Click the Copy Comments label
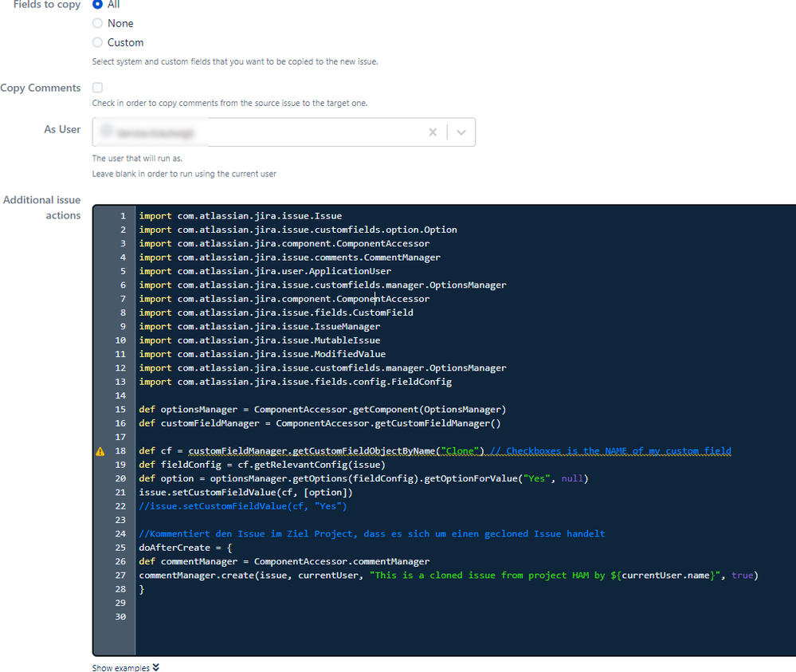Image resolution: width=796 pixels, height=672 pixels. pyautogui.click(x=41, y=88)
